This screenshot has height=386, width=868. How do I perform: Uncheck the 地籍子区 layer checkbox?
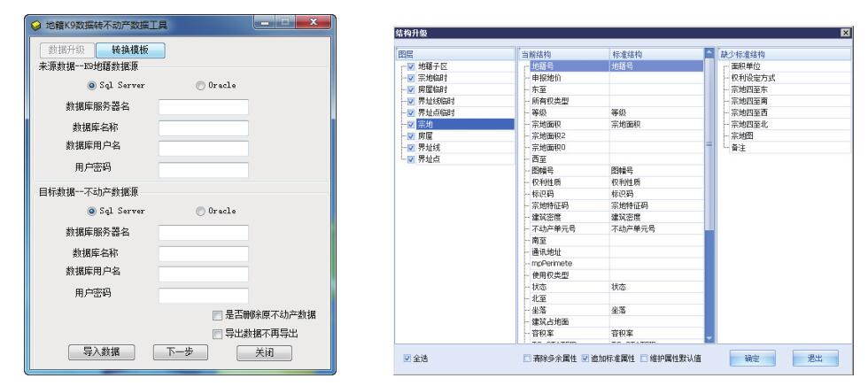click(x=410, y=66)
